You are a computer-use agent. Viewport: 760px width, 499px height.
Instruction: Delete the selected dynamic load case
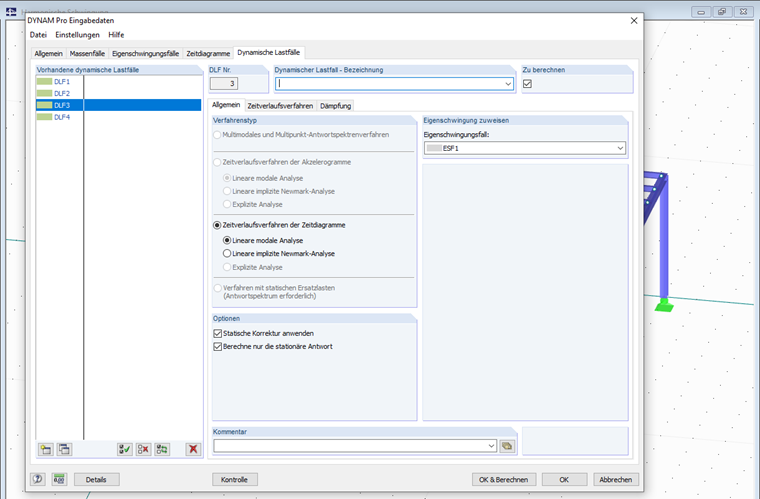pyautogui.click(x=193, y=449)
